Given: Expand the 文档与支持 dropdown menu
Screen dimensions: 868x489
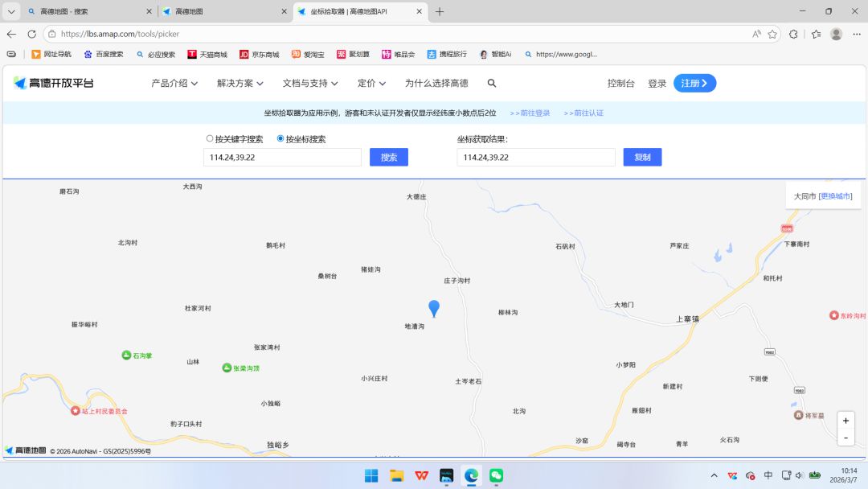Looking at the screenshot, I should pyautogui.click(x=310, y=83).
